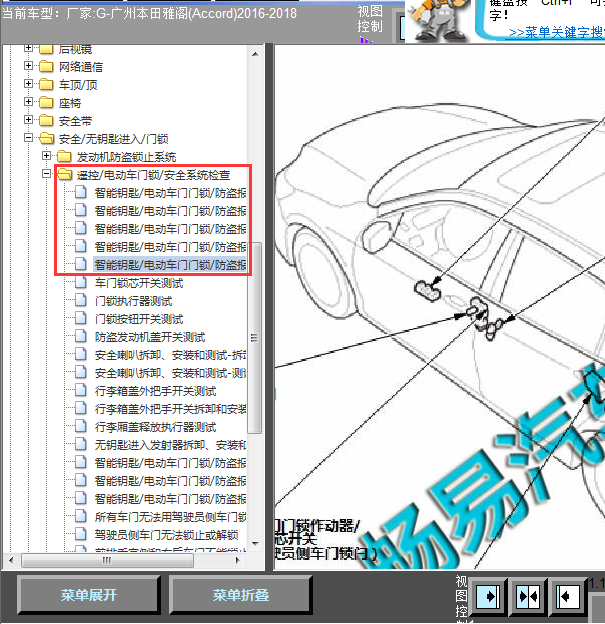Image resolution: width=605 pixels, height=624 pixels.
Task: Expand the 网络通信 tree node
Action: tap(28, 66)
